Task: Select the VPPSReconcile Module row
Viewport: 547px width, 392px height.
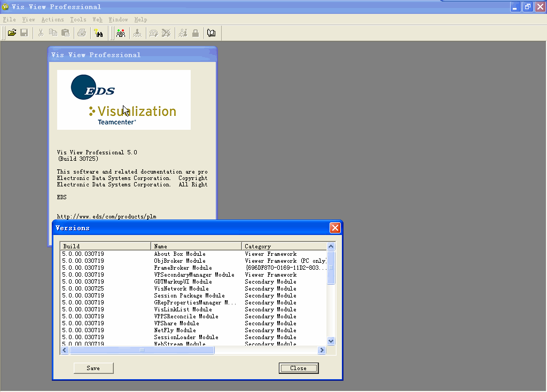Action: tap(193, 317)
